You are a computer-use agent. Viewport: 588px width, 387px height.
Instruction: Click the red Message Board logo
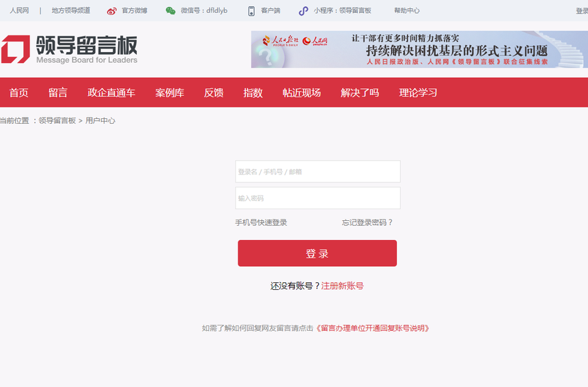[x=16, y=49]
